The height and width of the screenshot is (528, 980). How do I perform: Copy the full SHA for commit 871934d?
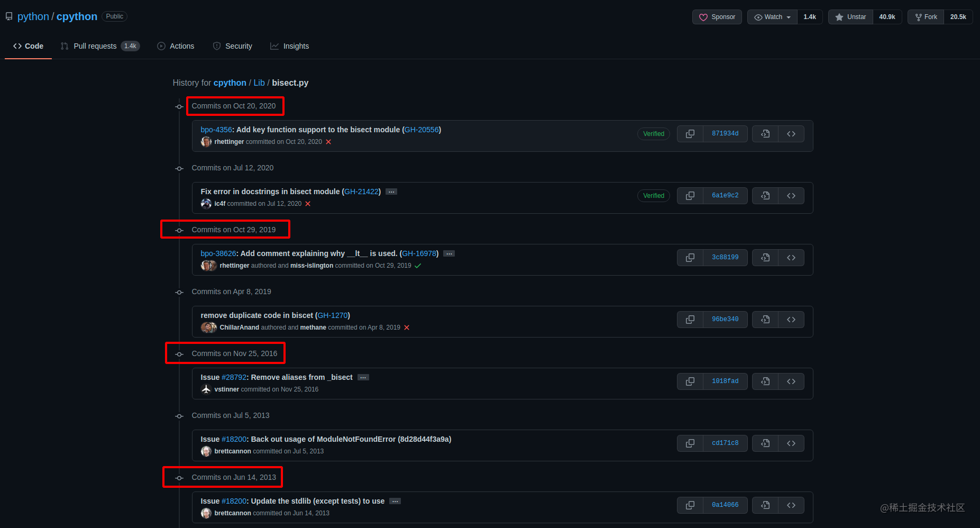click(x=690, y=134)
